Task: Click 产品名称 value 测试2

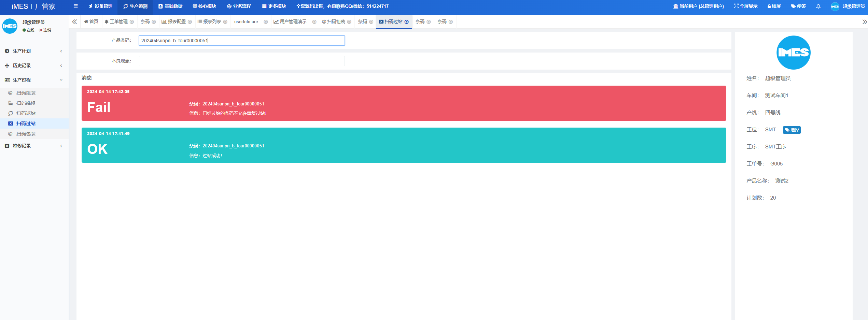Action: [782, 181]
